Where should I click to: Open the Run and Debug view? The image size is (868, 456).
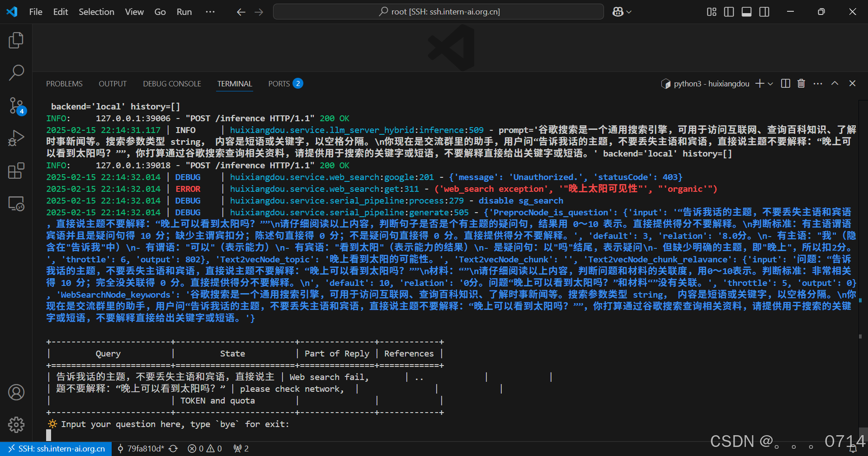tap(16, 138)
